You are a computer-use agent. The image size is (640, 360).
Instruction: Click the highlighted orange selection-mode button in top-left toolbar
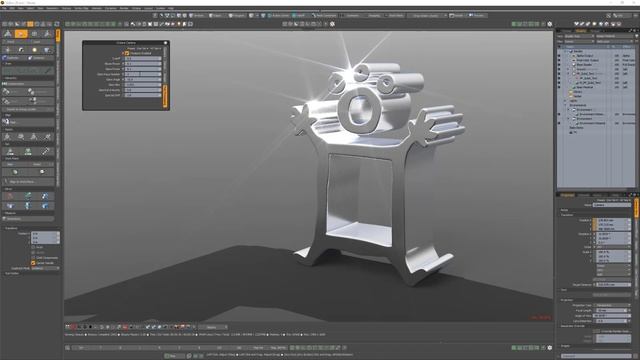30,24
